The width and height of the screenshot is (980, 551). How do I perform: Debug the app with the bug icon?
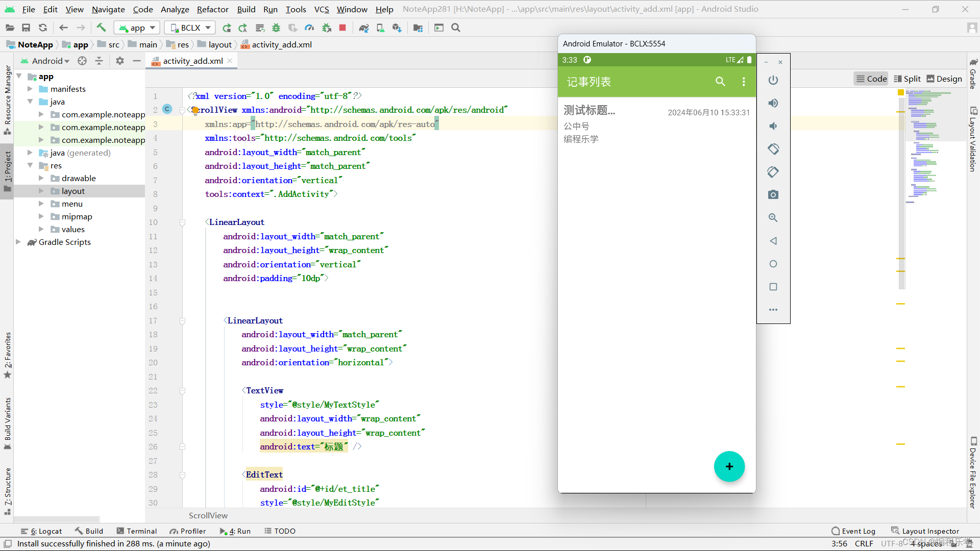click(x=276, y=28)
